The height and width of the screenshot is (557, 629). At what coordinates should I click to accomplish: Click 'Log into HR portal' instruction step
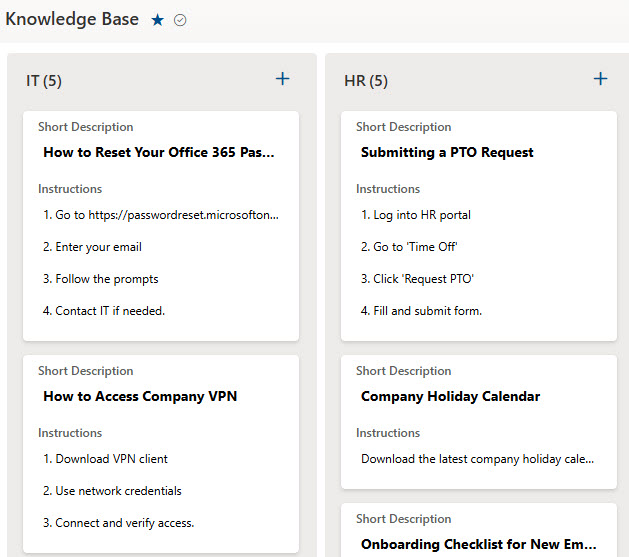point(416,215)
